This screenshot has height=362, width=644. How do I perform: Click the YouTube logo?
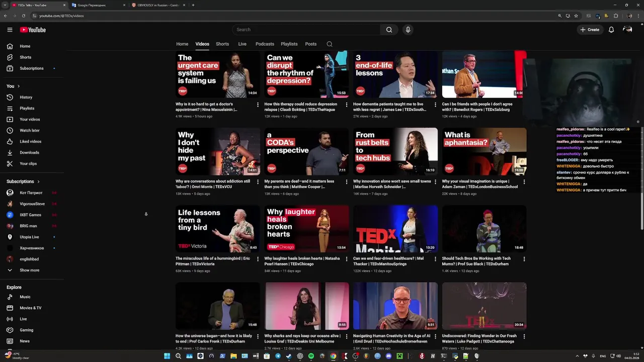33,30
